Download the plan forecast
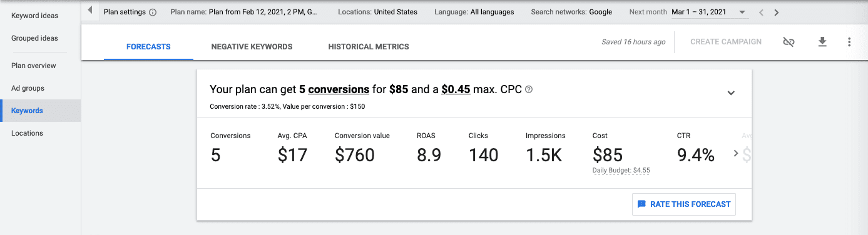Viewport: 868px width, 235px height. coord(822,42)
